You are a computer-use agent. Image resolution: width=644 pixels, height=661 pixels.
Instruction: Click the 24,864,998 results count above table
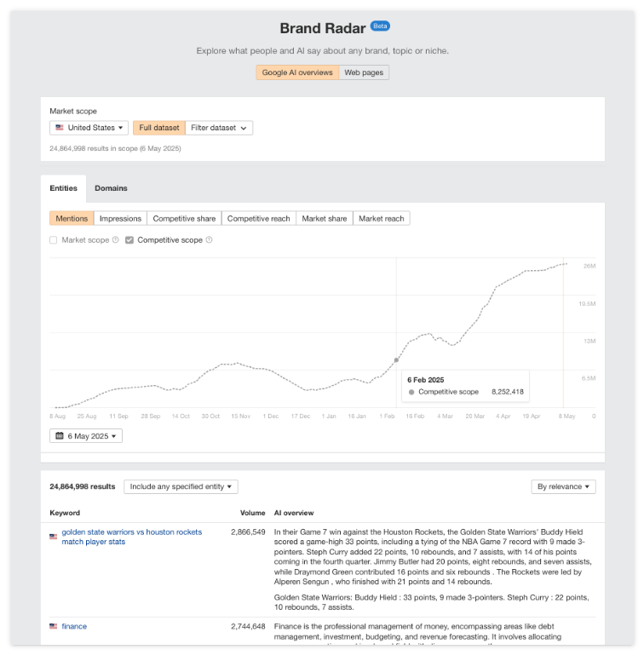coord(82,486)
